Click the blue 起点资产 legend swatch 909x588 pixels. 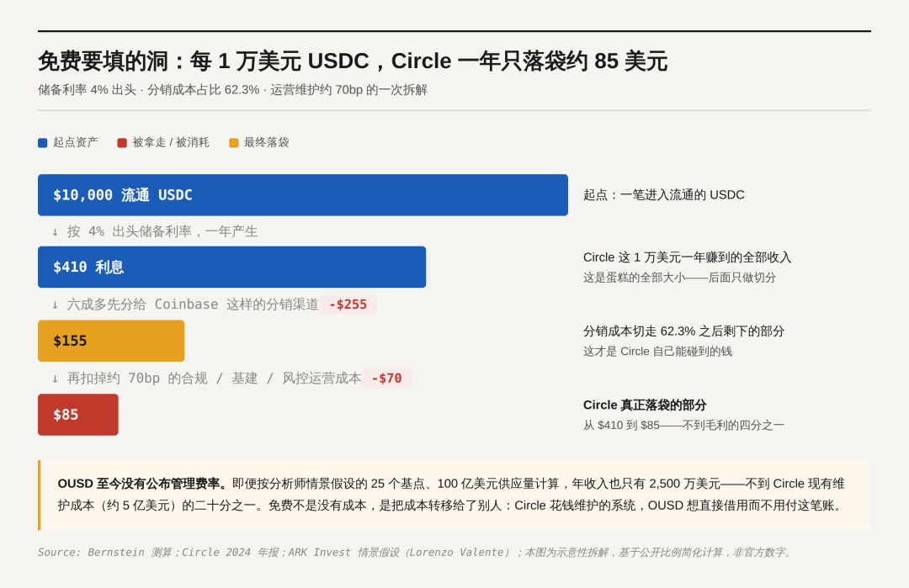(x=42, y=143)
